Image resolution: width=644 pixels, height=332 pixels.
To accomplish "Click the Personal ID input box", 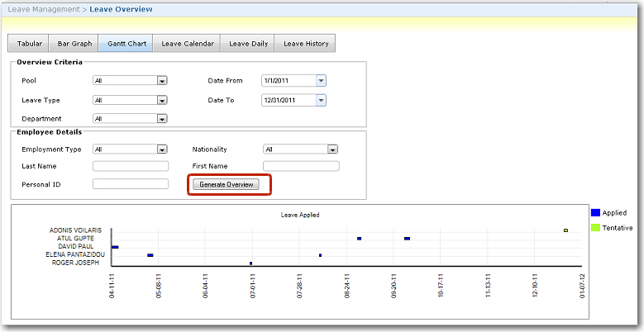I will 131,184.
